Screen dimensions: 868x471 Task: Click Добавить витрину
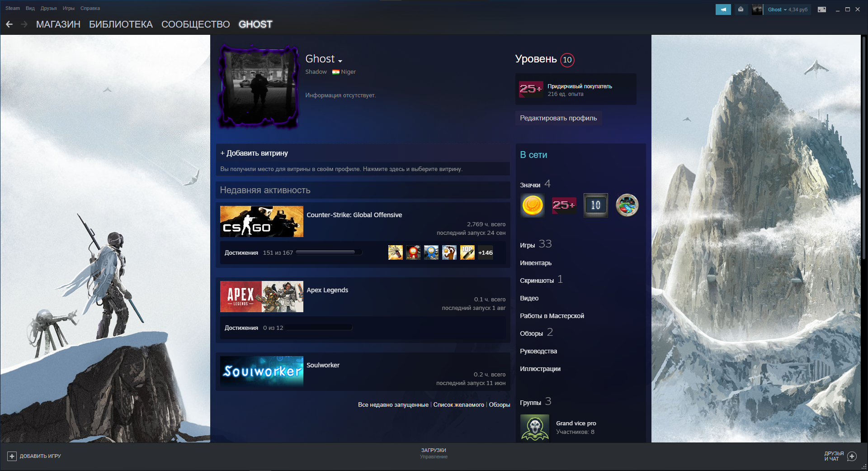pos(254,153)
